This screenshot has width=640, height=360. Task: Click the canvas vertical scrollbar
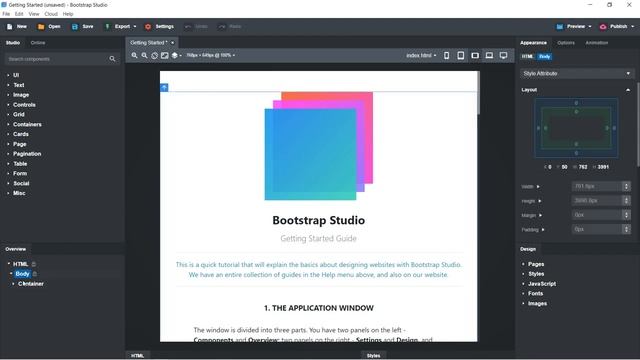[x=478, y=94]
